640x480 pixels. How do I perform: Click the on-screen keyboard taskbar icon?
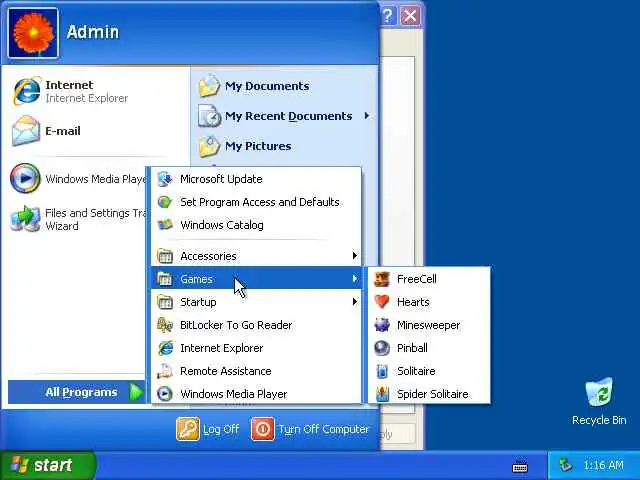point(520,466)
